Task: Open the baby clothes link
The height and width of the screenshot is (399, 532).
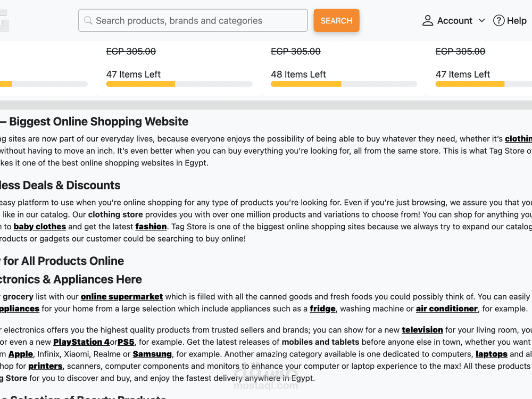Action: (x=40, y=227)
